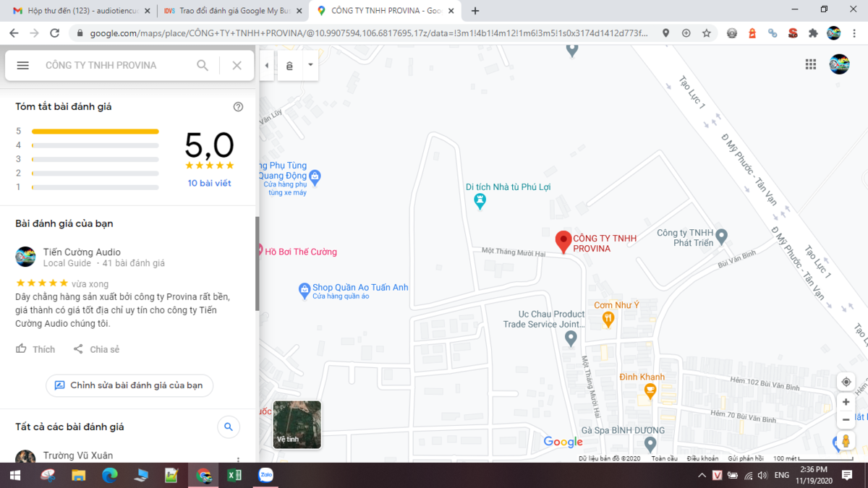Screen dimensions: 868x488
Task: Click the review summary help icon
Action: [x=238, y=107]
